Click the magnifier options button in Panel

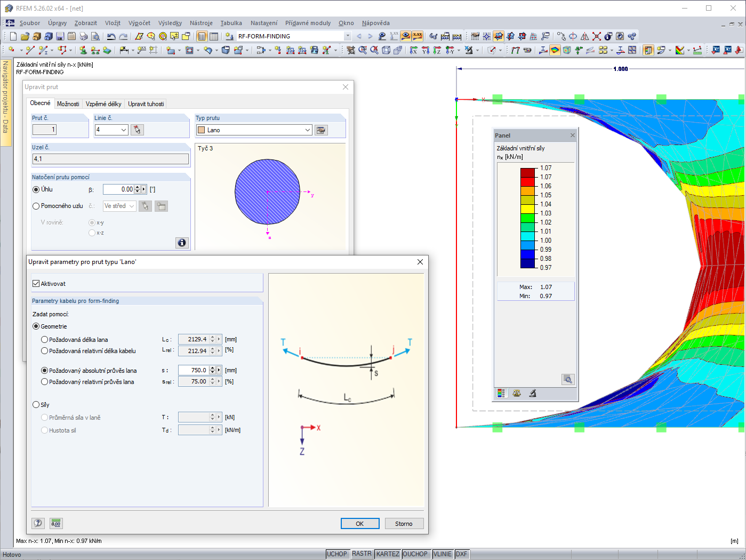pos(568,379)
